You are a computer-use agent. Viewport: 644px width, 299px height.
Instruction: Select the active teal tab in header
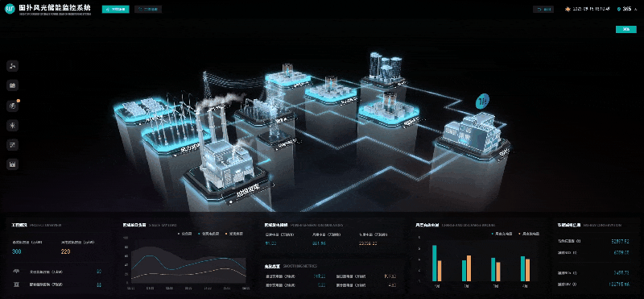click(x=115, y=9)
